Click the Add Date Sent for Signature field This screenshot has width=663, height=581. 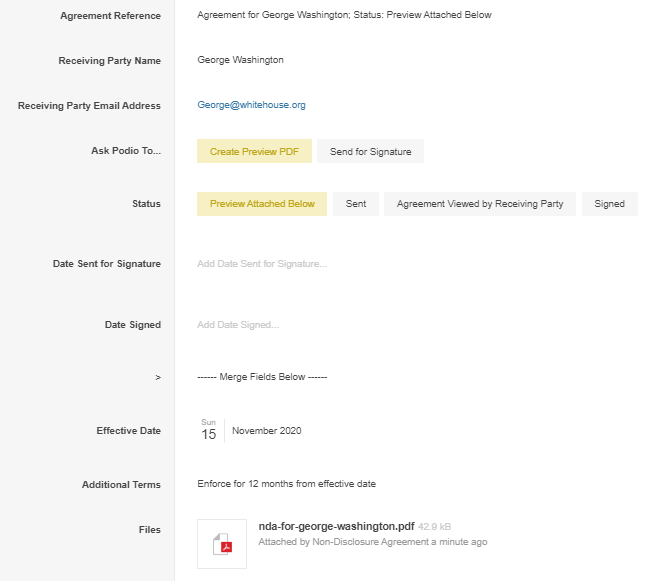[262, 264]
